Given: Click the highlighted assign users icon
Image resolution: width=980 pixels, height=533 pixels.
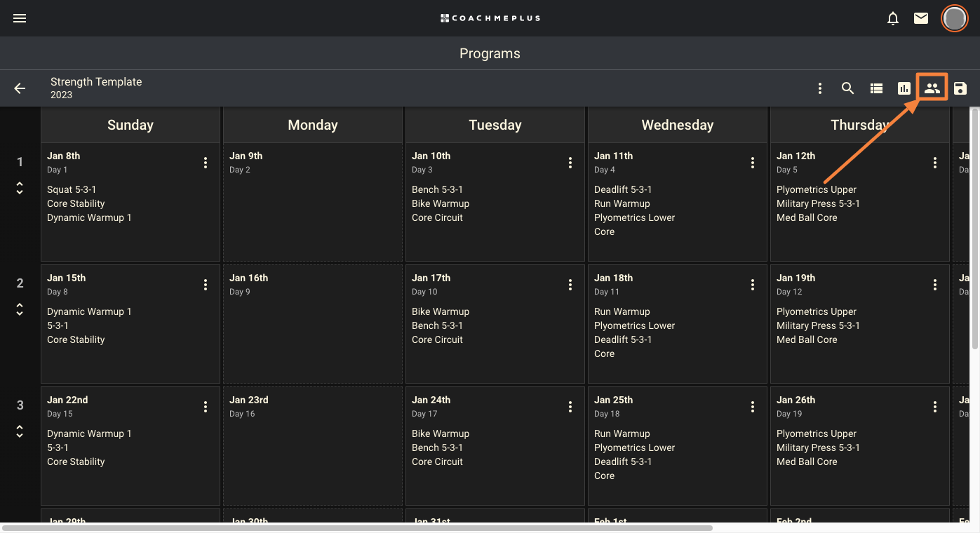Looking at the screenshot, I should tap(932, 88).
